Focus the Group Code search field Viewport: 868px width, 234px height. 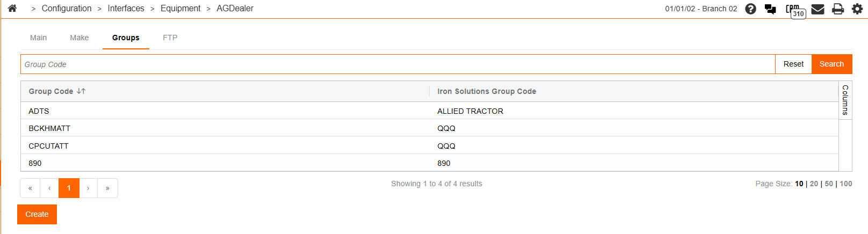[397, 64]
